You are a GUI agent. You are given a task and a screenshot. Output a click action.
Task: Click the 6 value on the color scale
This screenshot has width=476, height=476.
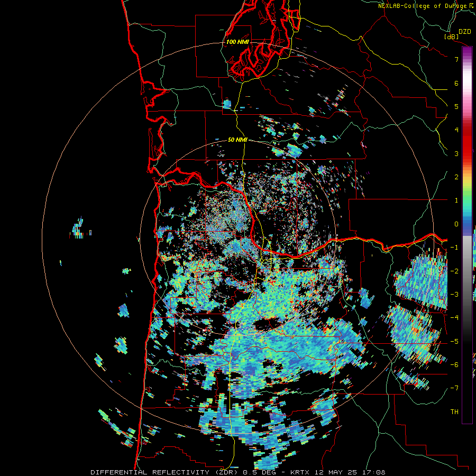(x=456, y=83)
